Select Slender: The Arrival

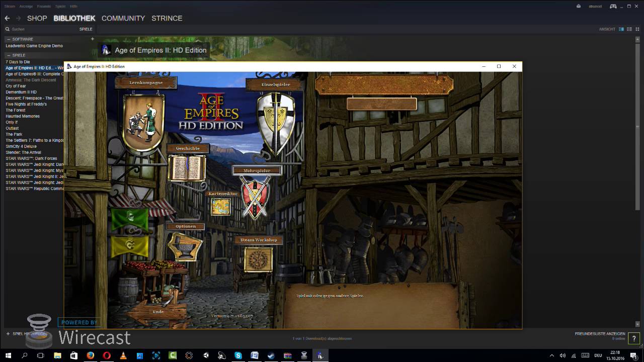[23, 152]
